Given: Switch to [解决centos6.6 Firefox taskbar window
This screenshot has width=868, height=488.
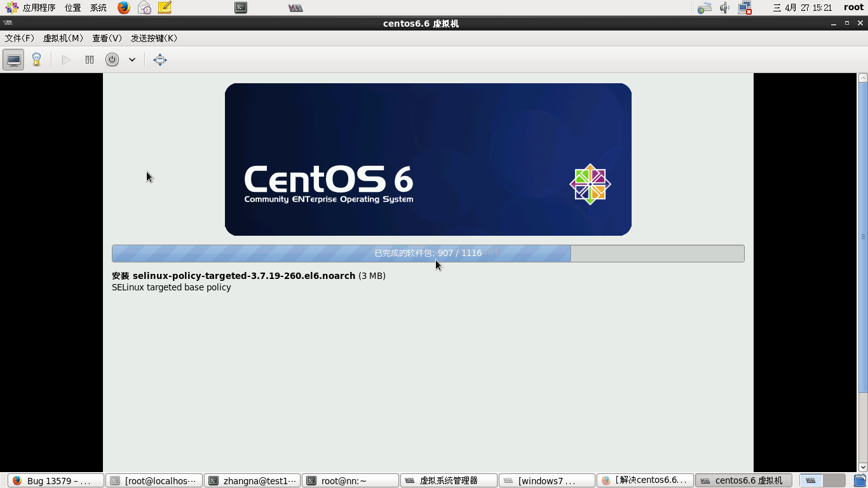Looking at the screenshot, I should (645, 480).
